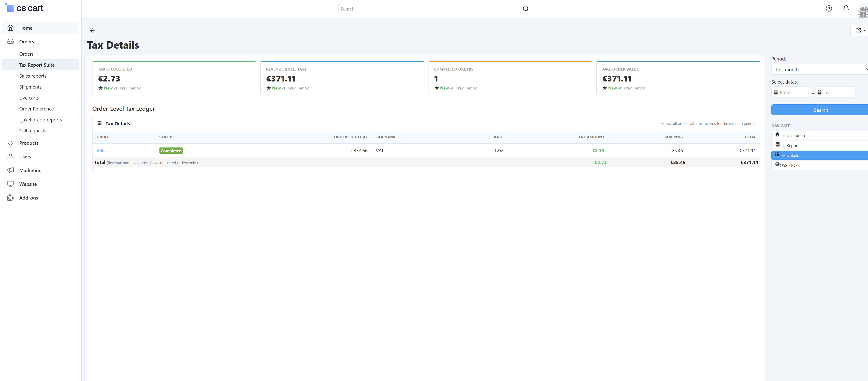Open Sales reports submenu item
The width and height of the screenshot is (868, 381).
pyautogui.click(x=33, y=76)
